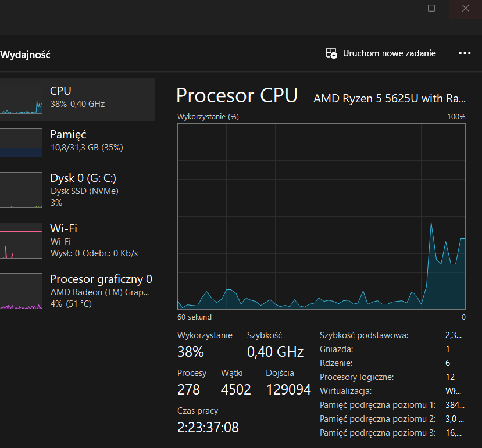Viewport: 482px width, 448px height.
Task: Open the Dysk 0 (G: C:) entry
Action: click(x=77, y=190)
